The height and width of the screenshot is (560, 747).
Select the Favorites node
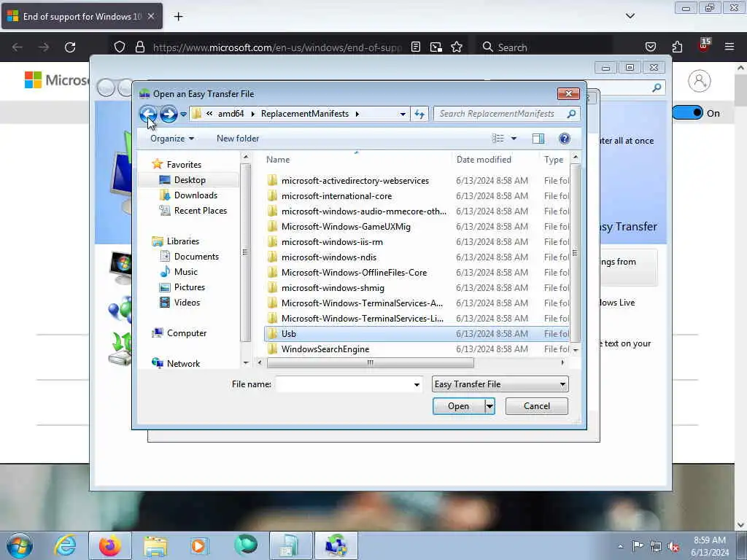[x=183, y=165]
